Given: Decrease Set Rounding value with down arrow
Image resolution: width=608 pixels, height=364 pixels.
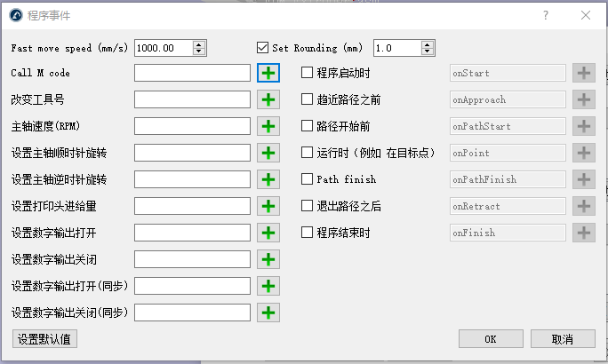Looking at the screenshot, I should click(428, 51).
